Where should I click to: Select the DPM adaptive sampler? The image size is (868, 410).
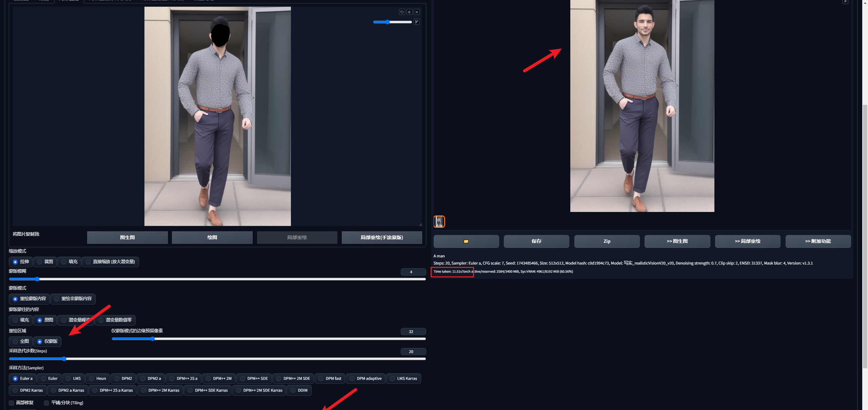tap(366, 378)
